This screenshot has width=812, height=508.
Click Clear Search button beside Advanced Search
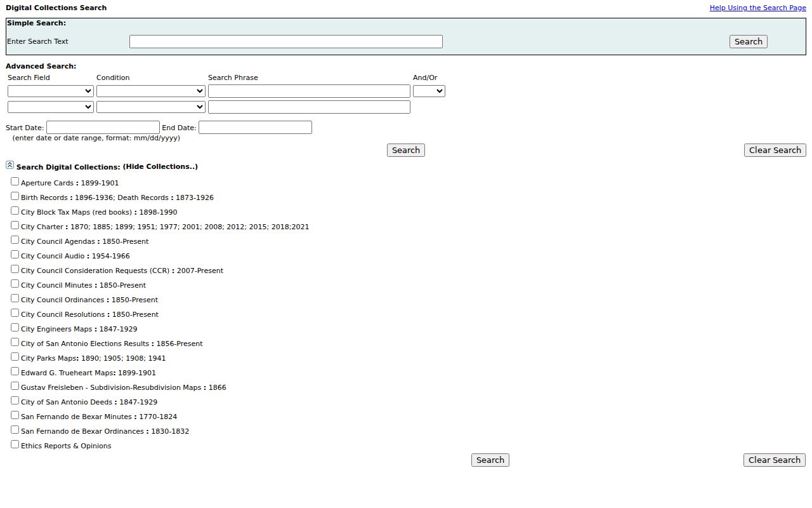point(775,150)
